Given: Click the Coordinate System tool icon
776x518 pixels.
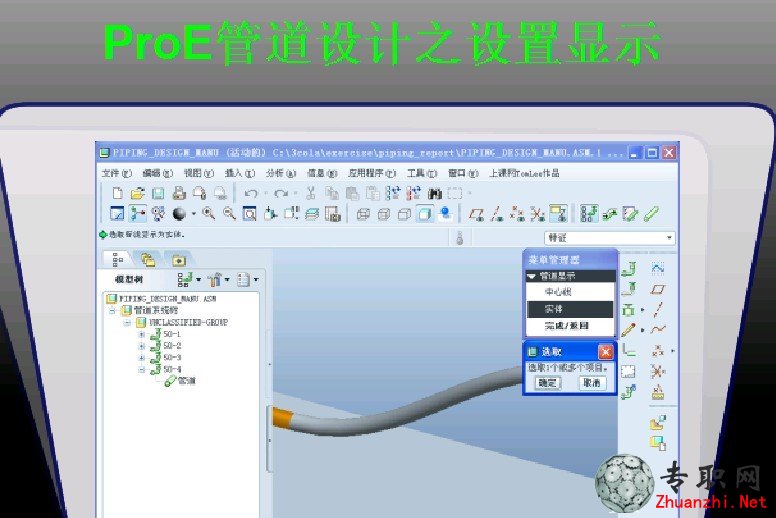Looking at the screenshot, I should [658, 371].
